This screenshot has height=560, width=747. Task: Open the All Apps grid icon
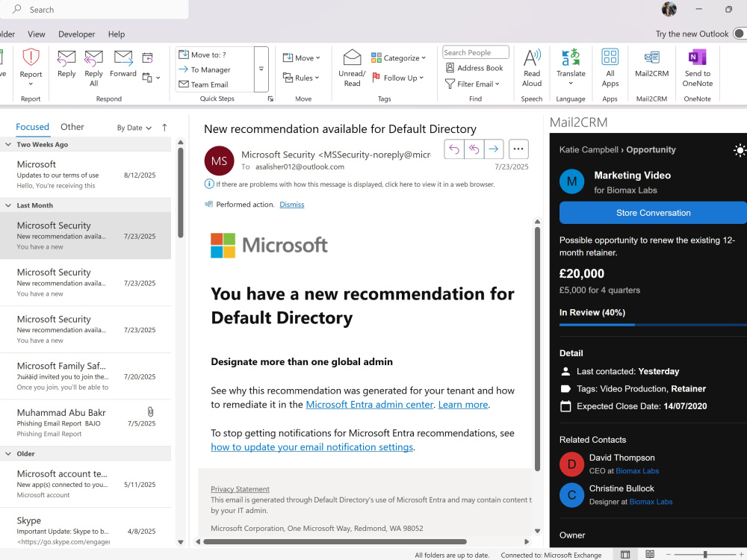point(610,57)
